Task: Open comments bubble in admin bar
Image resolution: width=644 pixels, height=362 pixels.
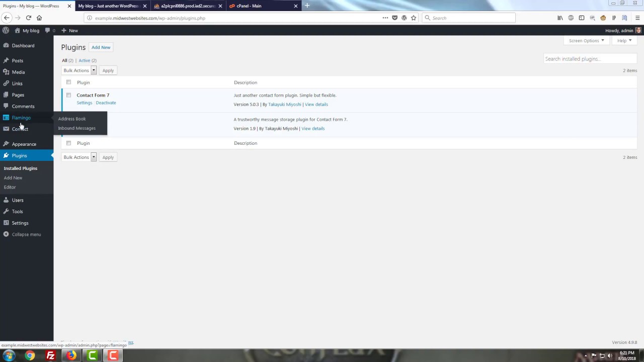Action: pyautogui.click(x=50, y=30)
